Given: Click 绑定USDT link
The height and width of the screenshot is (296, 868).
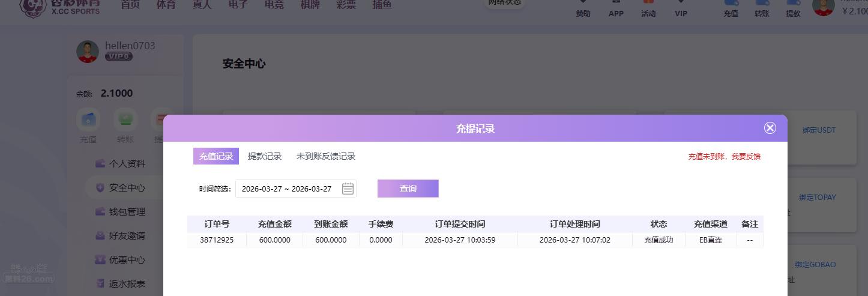Looking at the screenshot, I should [819, 130].
